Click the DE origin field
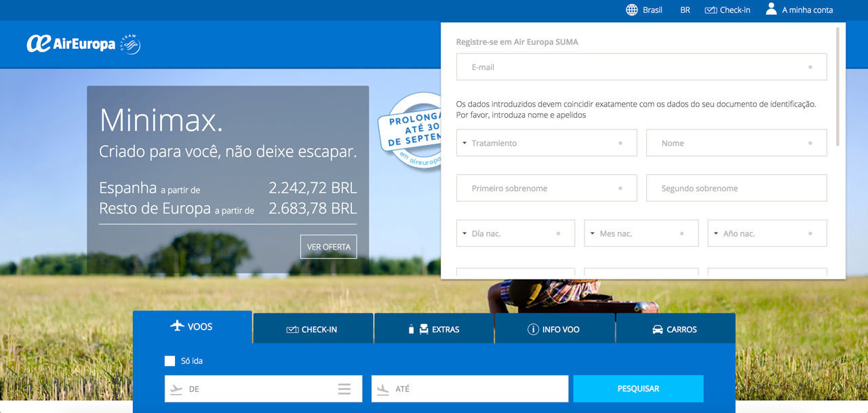The height and width of the screenshot is (413, 868). [x=264, y=389]
